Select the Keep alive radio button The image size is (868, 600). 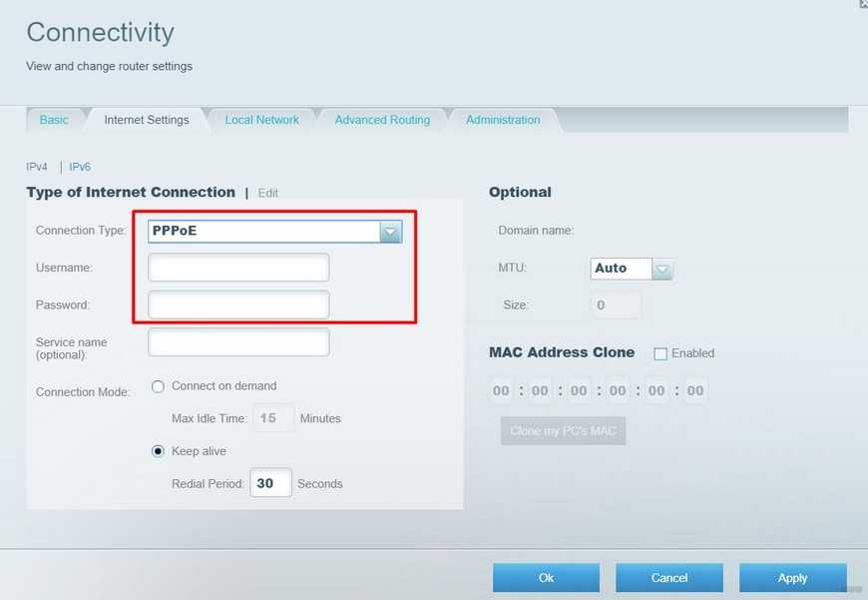[x=158, y=451]
